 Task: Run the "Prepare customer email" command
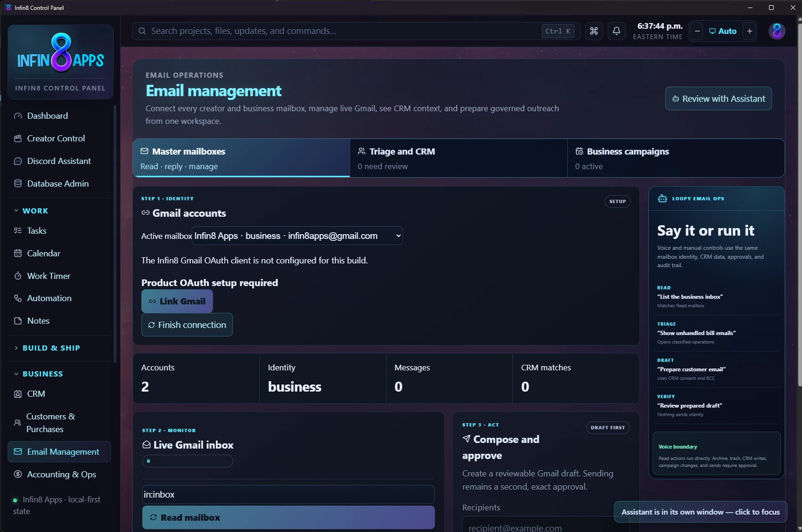click(716, 369)
